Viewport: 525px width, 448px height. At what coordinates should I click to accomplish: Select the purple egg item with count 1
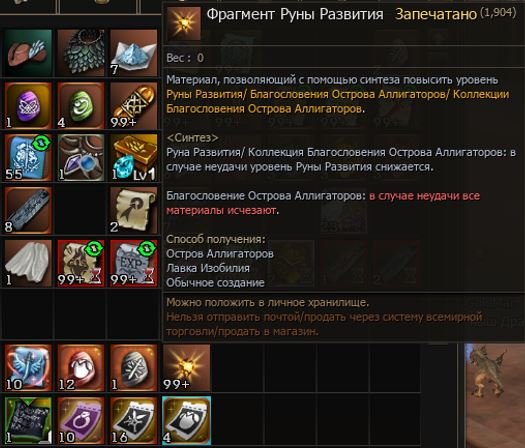coord(28,105)
